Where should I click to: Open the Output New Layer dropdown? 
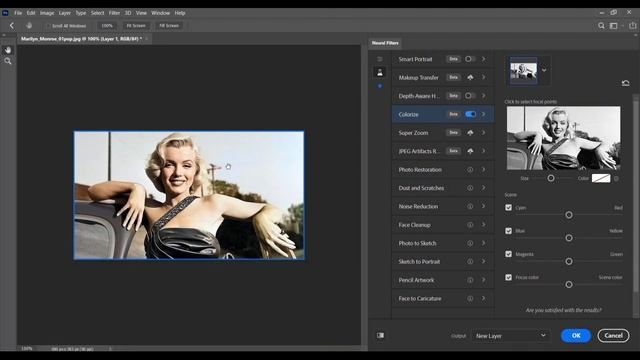coord(510,336)
